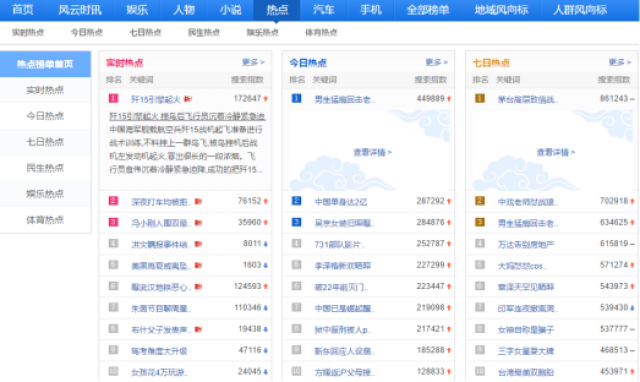
Task: Expand 更多 in the 实时热点 panel
Action: [x=253, y=62]
